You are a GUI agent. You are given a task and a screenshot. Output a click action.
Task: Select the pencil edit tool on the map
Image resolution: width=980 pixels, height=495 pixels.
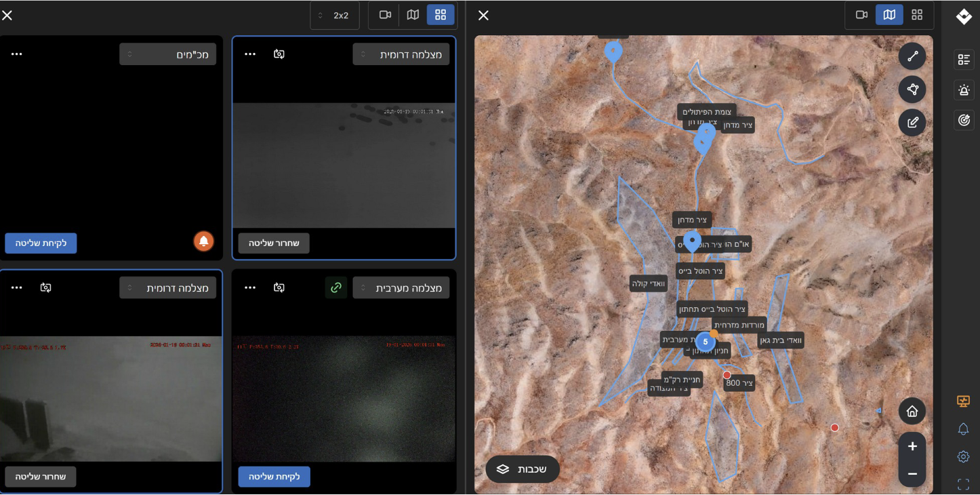coord(912,122)
